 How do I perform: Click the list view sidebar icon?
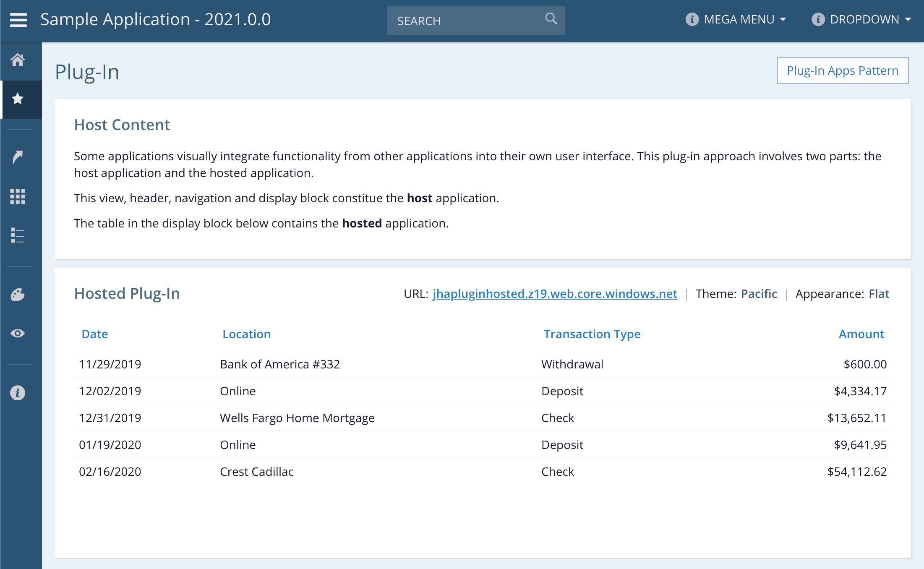18,235
